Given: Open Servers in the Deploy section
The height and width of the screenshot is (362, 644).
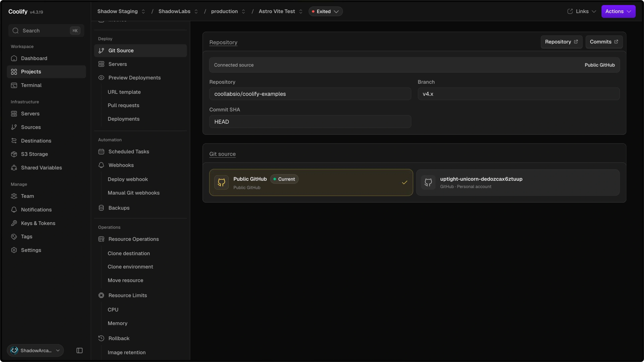Looking at the screenshot, I should tap(140, 64).
